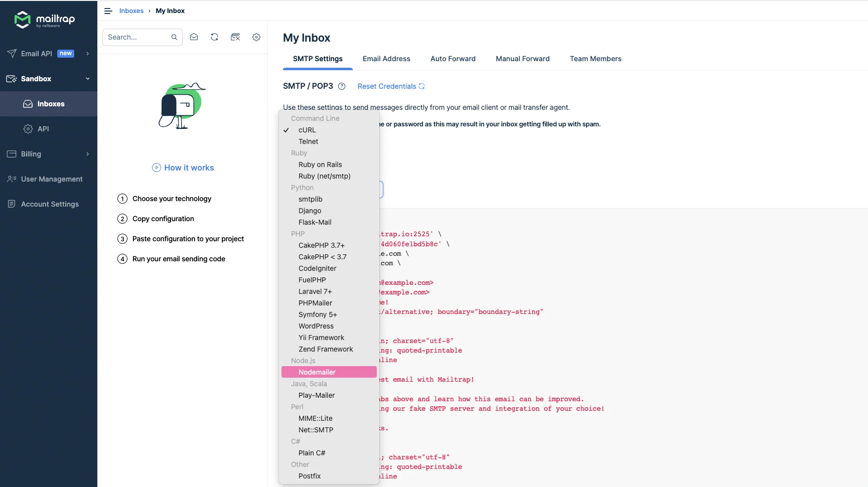The image size is (868, 487).
Task: Select cURL from the integration list
Action: tap(307, 130)
